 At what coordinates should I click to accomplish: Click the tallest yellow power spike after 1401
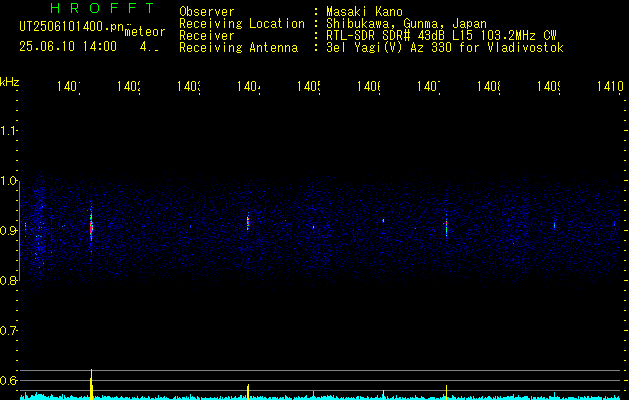[91, 384]
